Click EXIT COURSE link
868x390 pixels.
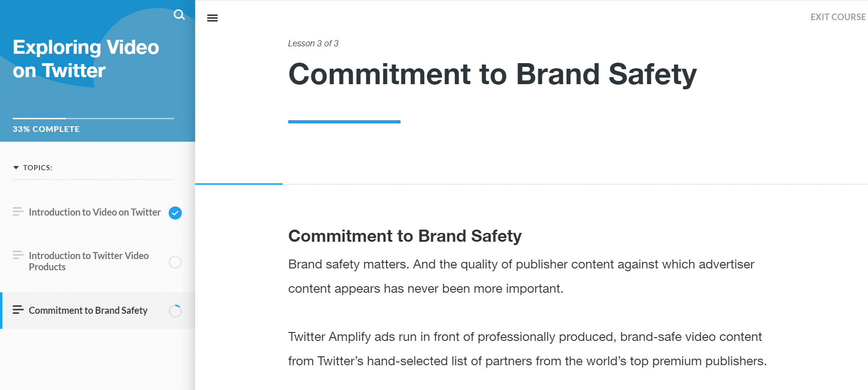[838, 17]
